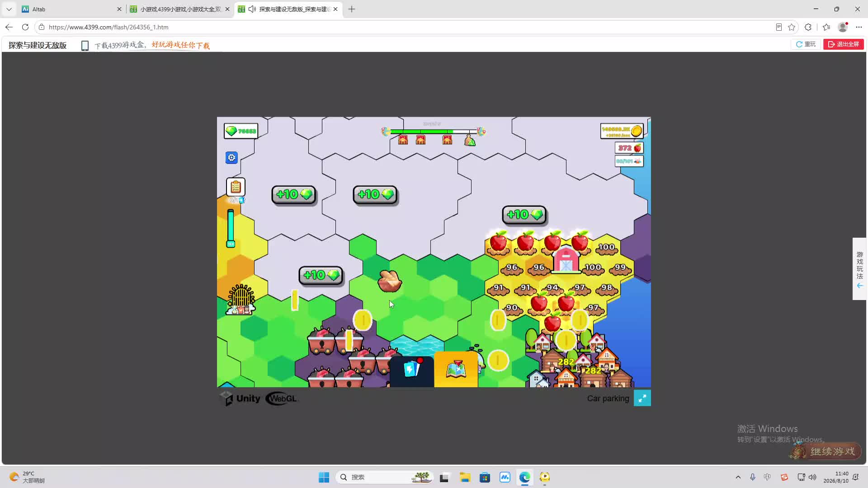Open the game settings gear
This screenshot has width=868, height=488.
[x=231, y=158]
